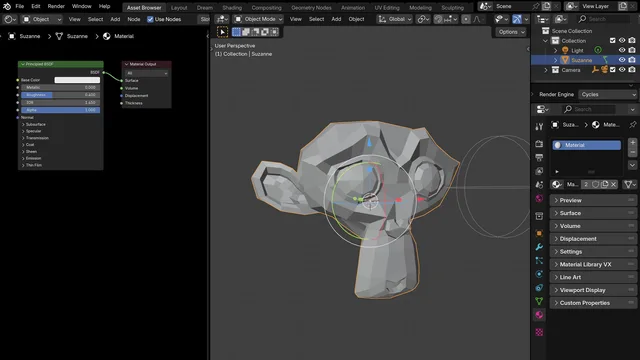Screen dimensions: 640x360
Task: Open the World properties tab icon
Action: click(x=539, y=199)
